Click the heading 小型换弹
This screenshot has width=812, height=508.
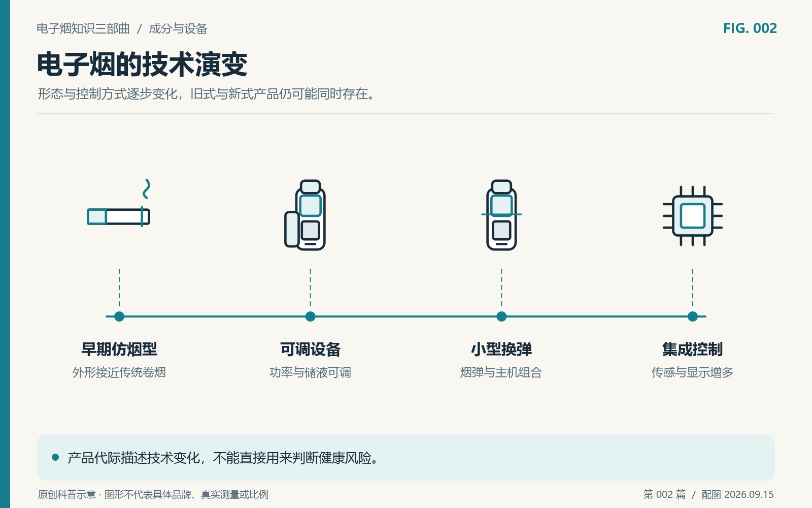pyautogui.click(x=501, y=349)
